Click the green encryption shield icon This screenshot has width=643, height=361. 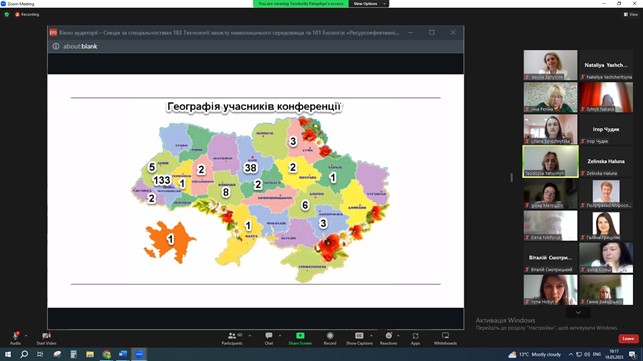pos(7,14)
